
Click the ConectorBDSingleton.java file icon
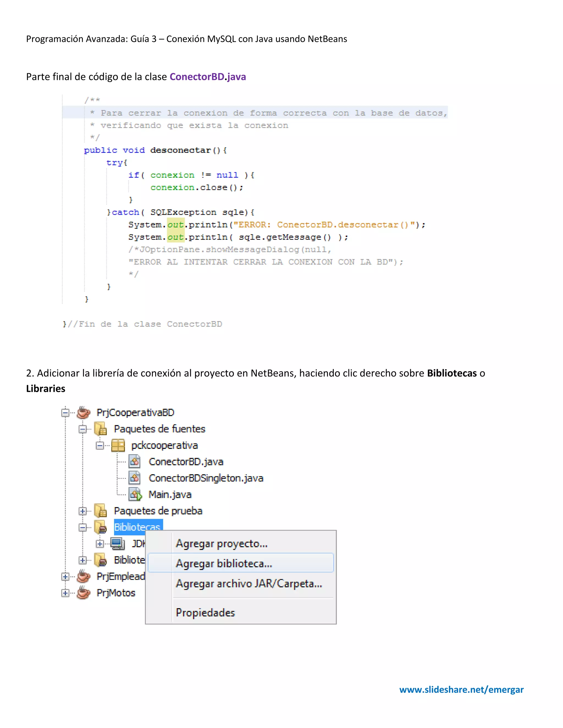pos(135,478)
